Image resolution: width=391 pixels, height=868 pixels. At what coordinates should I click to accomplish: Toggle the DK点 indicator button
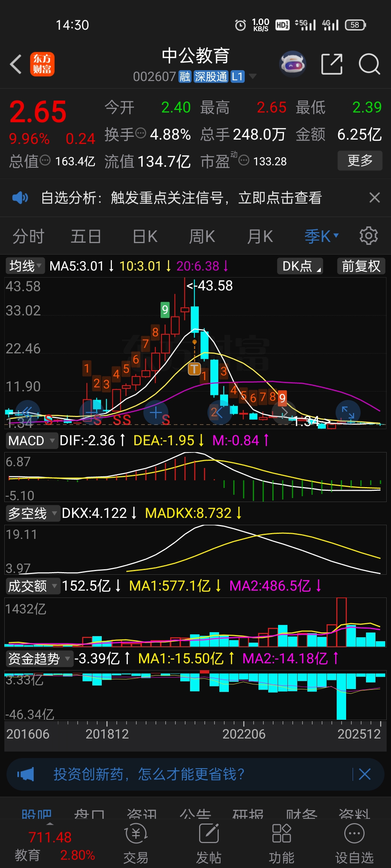[300, 266]
